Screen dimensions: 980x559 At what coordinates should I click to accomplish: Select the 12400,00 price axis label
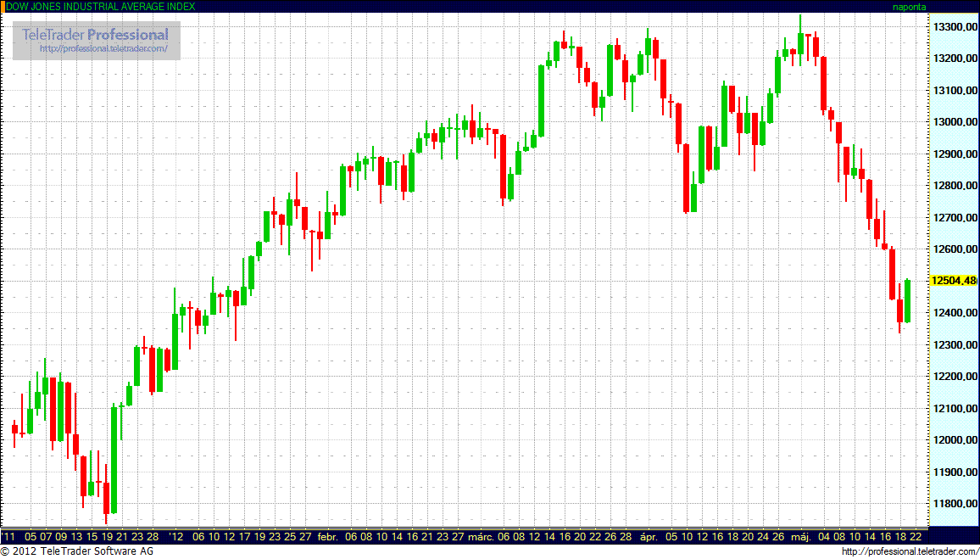coord(955,313)
